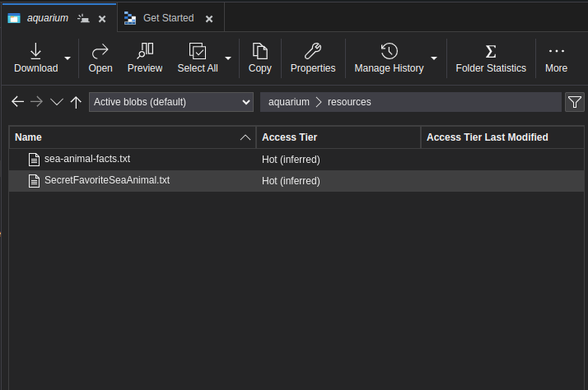588x390 pixels.
Task: Expand the Select All dropdown arrow
Action: [x=228, y=58]
